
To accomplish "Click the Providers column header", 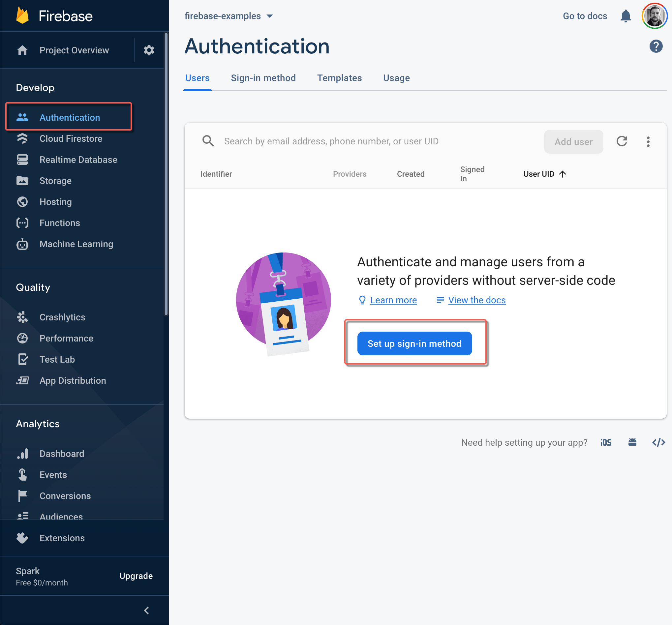I will coord(350,174).
